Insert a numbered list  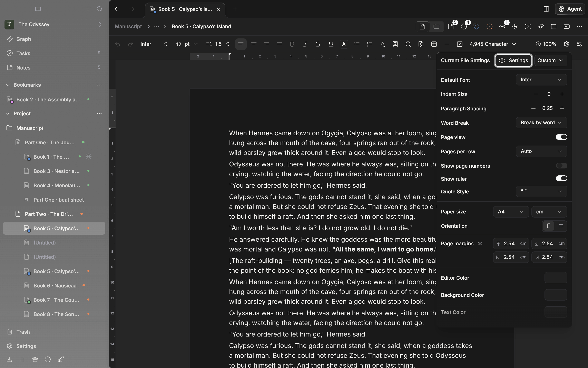pyautogui.click(x=369, y=44)
